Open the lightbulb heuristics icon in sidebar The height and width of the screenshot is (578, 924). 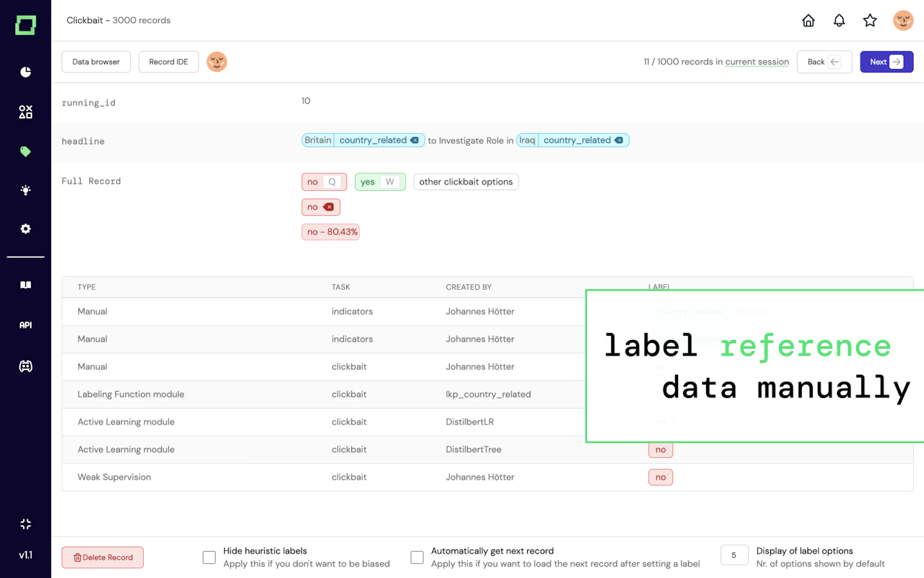pos(25,190)
